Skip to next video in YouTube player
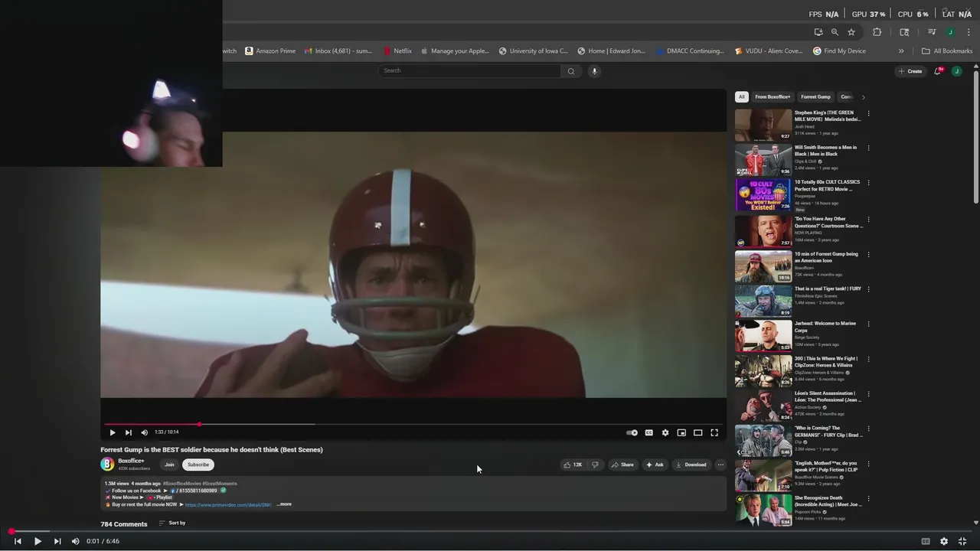This screenshot has height=551, width=980. (129, 432)
